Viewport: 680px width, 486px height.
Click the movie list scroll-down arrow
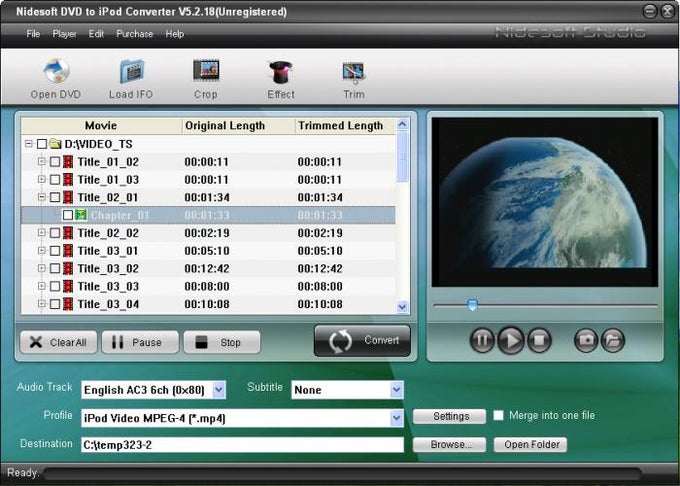[x=402, y=307]
